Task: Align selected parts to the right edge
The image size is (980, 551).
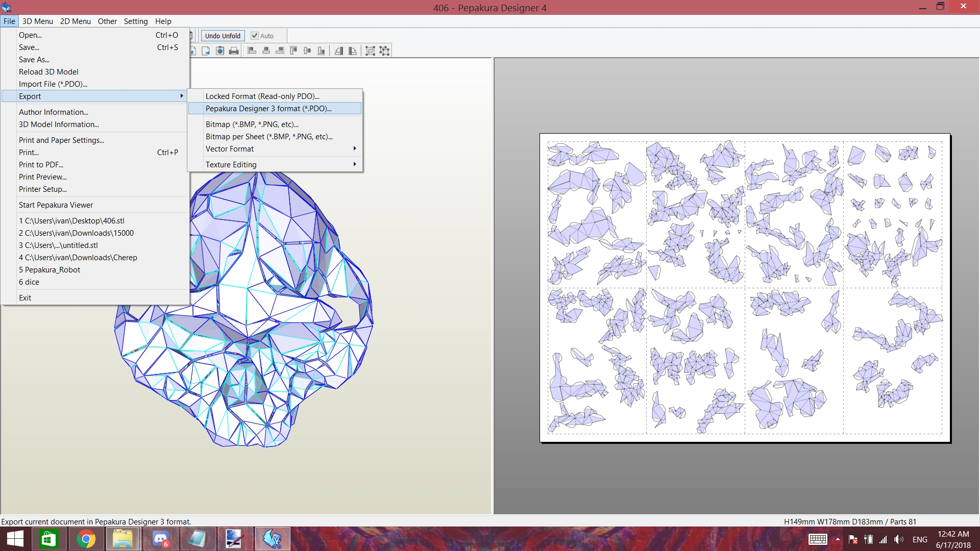Action: point(280,51)
